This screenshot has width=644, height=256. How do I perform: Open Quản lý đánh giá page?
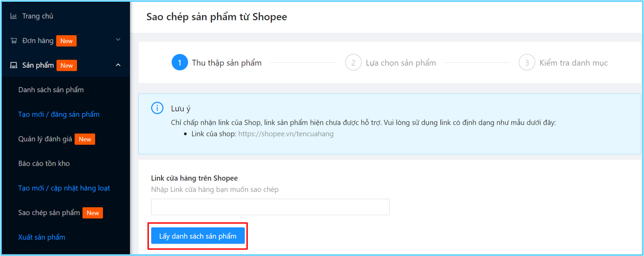[x=45, y=139]
